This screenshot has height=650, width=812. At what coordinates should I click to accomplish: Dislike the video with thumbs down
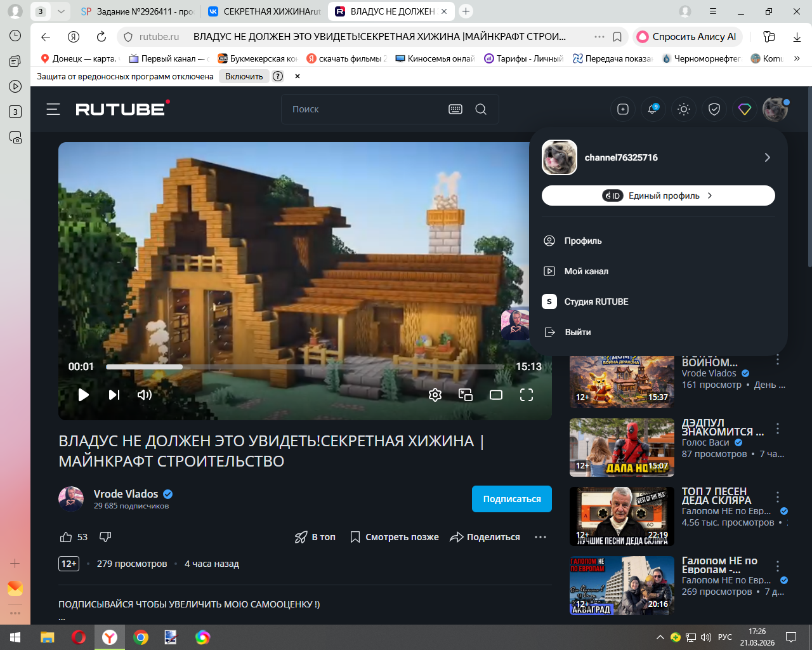(x=105, y=537)
